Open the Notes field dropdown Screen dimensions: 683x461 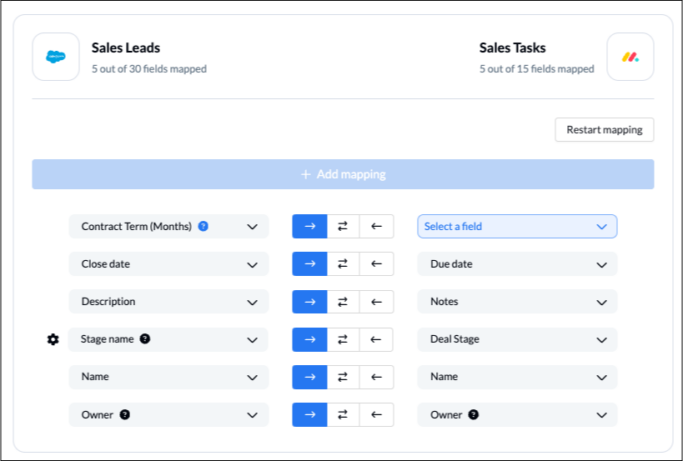[516, 302]
